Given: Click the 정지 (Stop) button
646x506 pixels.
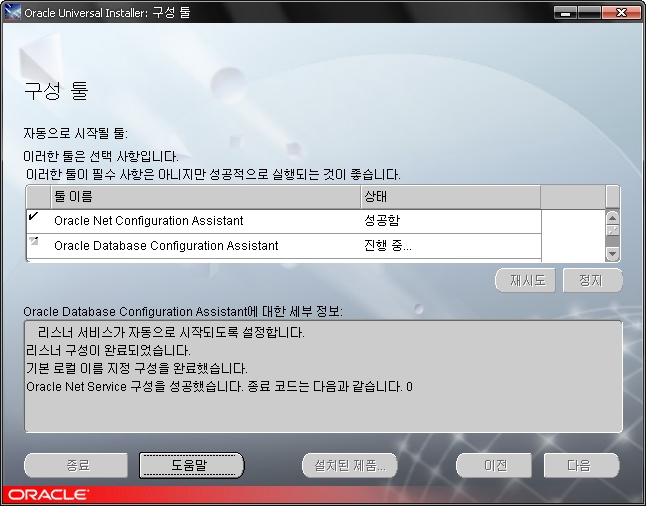Looking at the screenshot, I should pos(592,281).
